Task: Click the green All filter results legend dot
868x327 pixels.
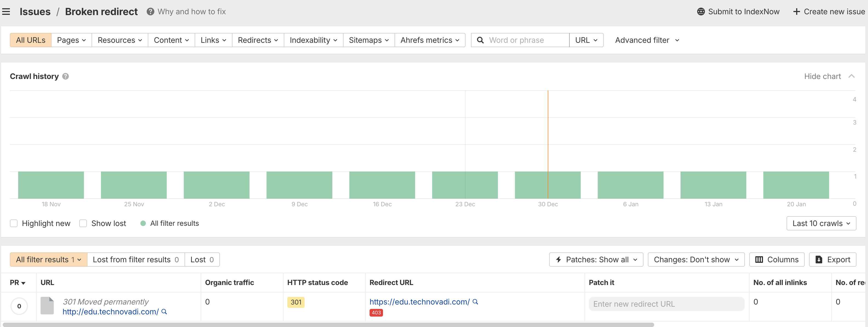Action: coord(143,224)
